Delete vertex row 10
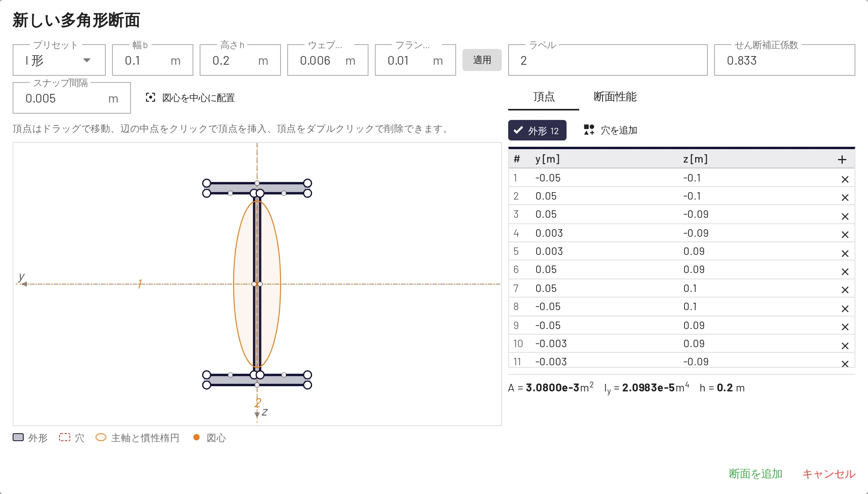 [x=845, y=346]
